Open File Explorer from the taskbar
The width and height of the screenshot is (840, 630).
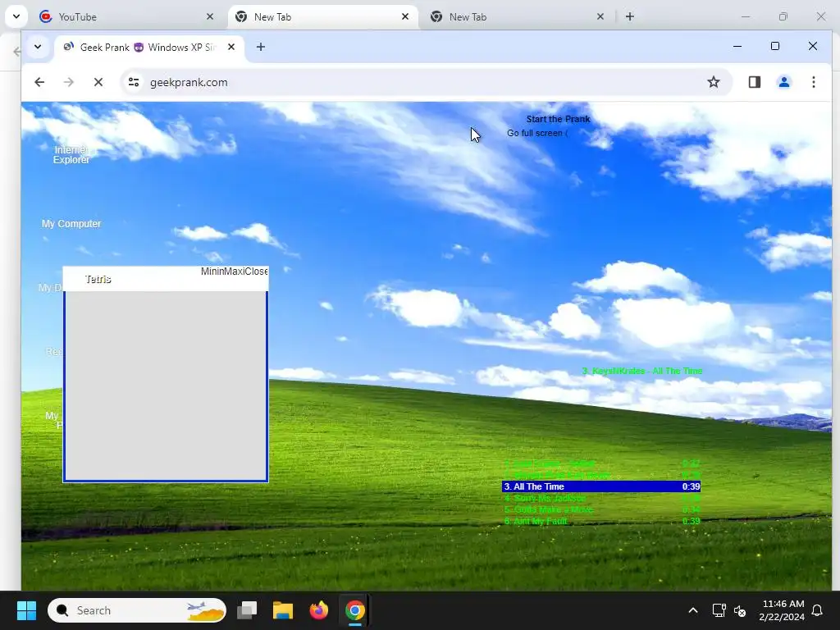[x=283, y=610]
